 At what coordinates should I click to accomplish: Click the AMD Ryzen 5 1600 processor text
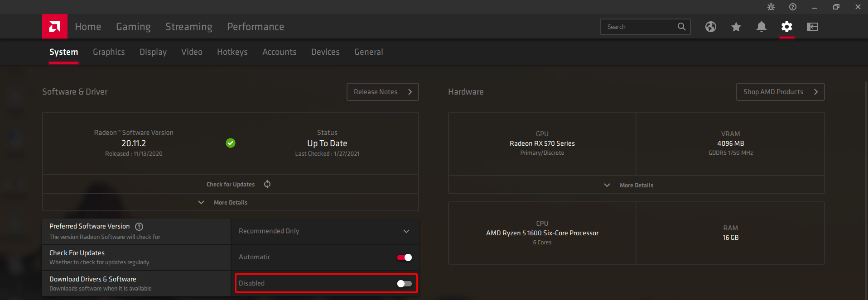click(542, 233)
